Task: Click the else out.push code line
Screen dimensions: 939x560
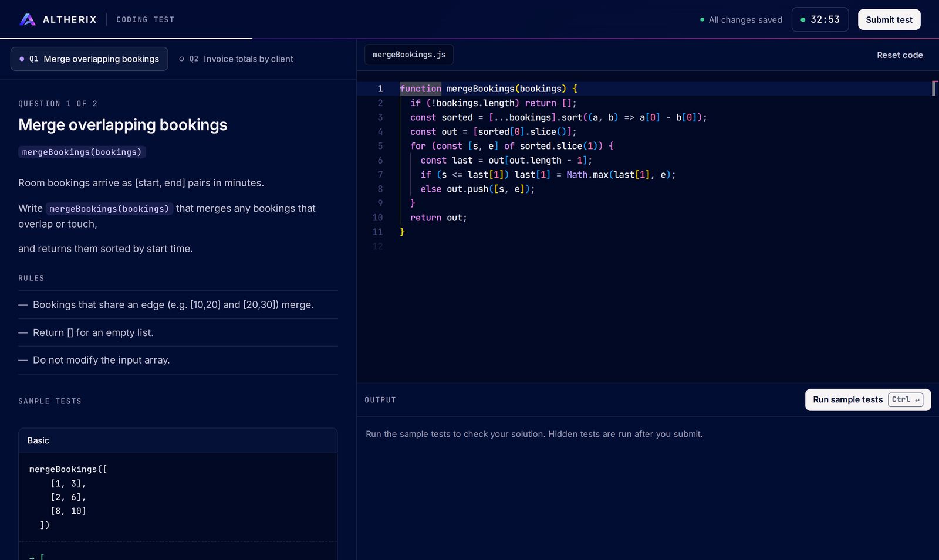Action: (478, 189)
